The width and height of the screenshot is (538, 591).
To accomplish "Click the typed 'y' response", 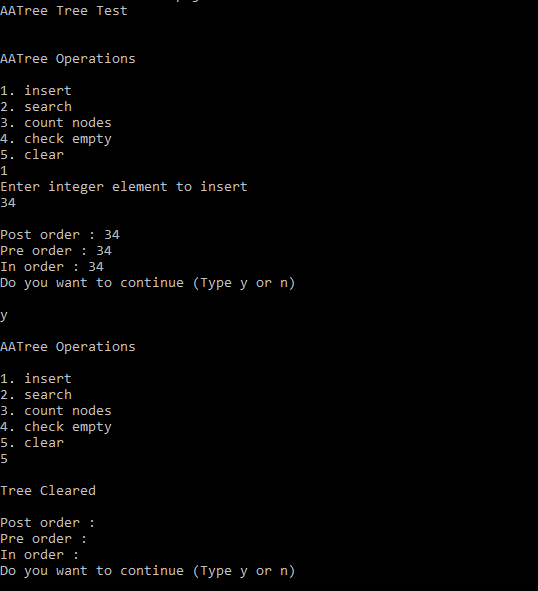I will pyautogui.click(x=4, y=315).
